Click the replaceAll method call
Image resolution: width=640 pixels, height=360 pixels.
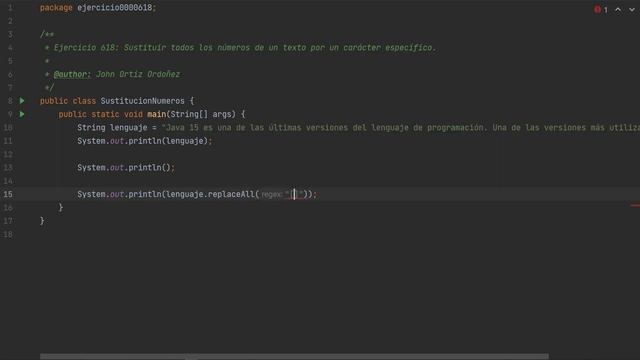[x=231, y=194]
